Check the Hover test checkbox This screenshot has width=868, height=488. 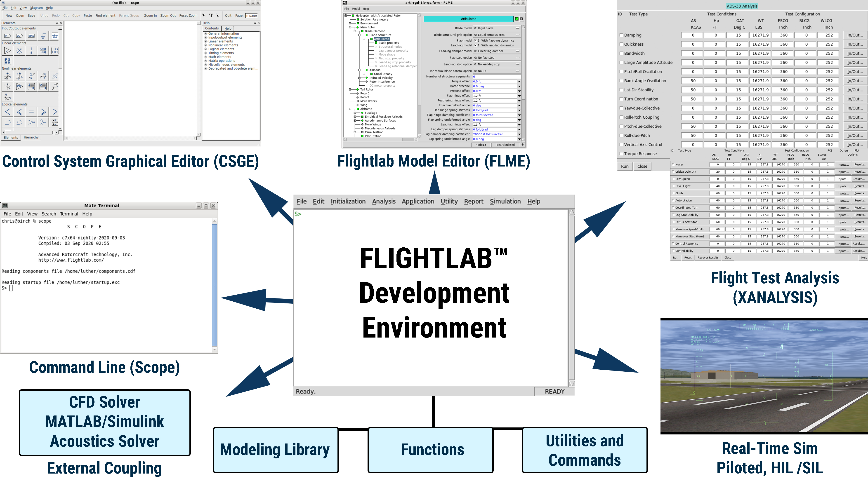coord(673,165)
